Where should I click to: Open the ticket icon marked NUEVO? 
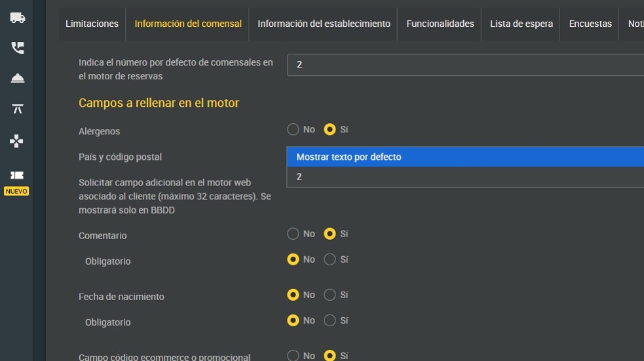click(x=18, y=175)
